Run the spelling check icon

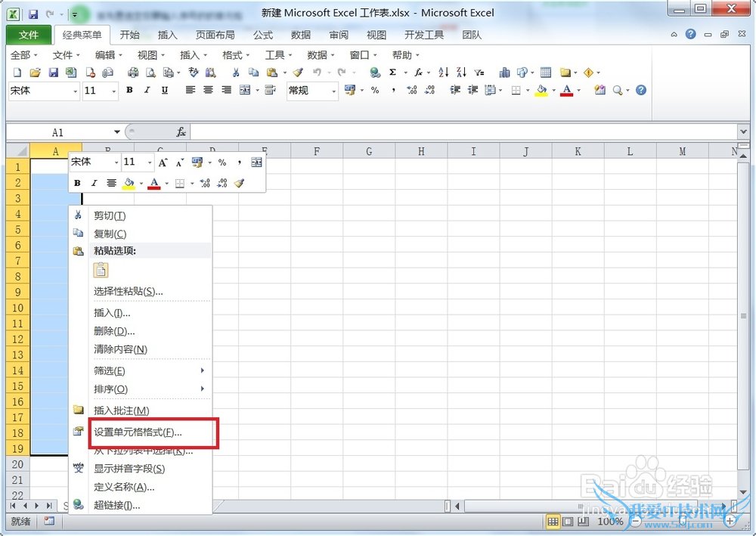click(x=194, y=73)
